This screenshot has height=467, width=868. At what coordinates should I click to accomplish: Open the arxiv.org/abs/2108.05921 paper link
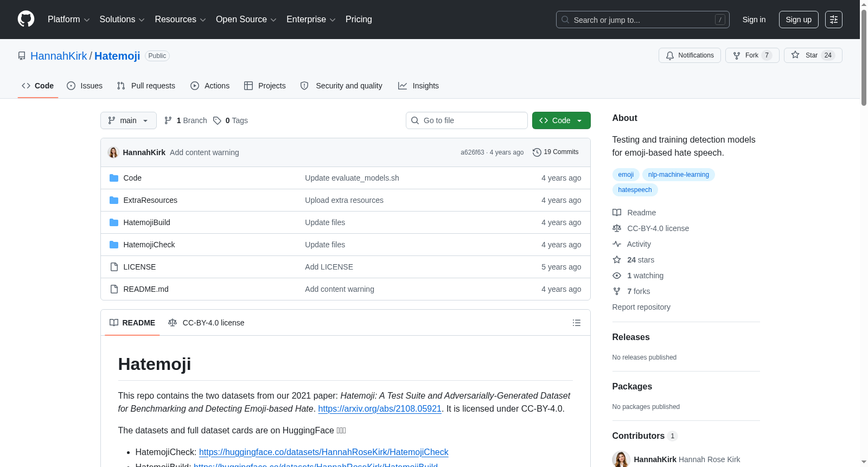click(380, 409)
